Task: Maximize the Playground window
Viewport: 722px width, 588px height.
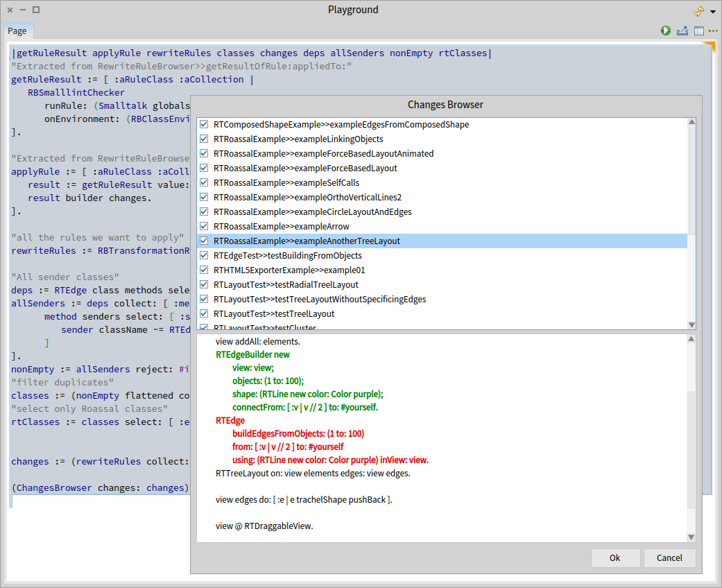Action: [36, 10]
